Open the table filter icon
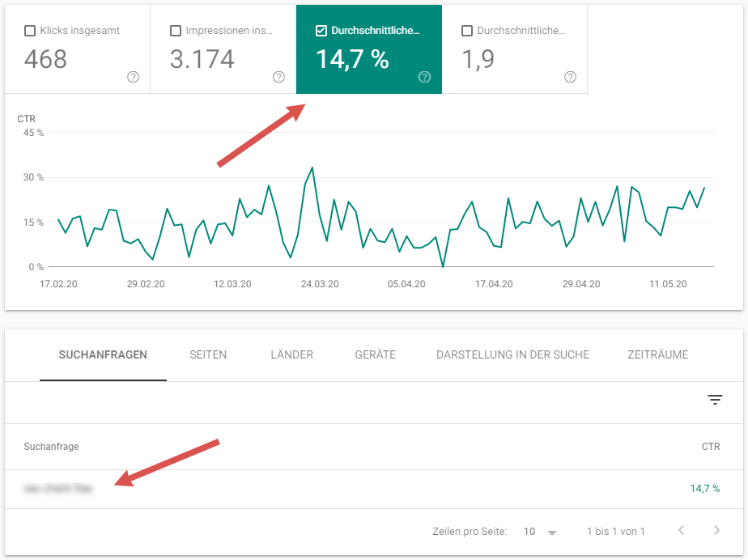Viewport: 748px width, 560px height. pos(715,400)
